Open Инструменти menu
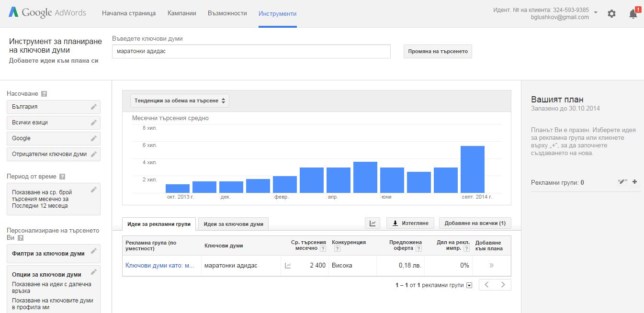This screenshot has width=644, height=313. point(278,13)
